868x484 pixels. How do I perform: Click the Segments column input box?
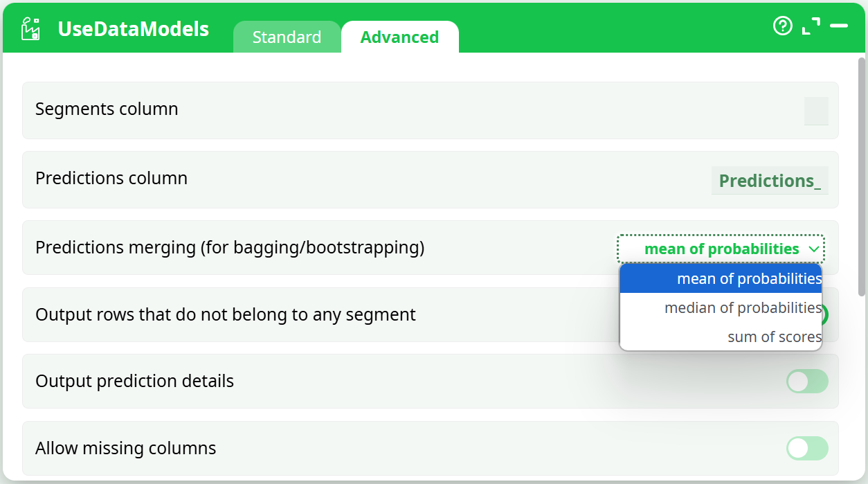tap(816, 111)
